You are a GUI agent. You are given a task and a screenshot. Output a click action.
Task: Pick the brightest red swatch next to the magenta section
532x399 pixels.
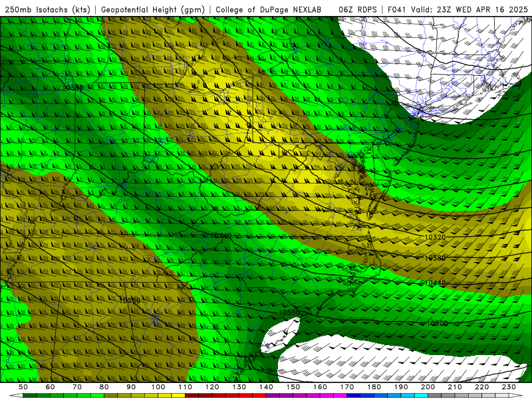pyautogui.click(x=259, y=394)
